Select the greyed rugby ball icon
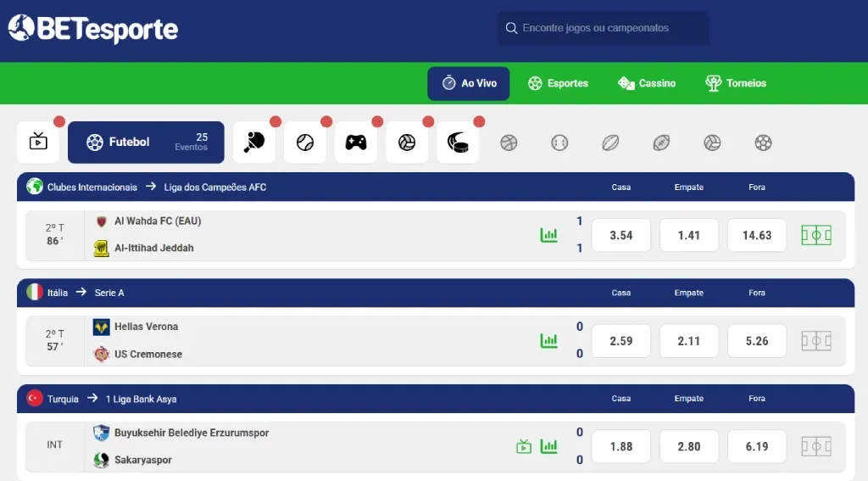This screenshot has height=481, width=868. click(x=610, y=143)
